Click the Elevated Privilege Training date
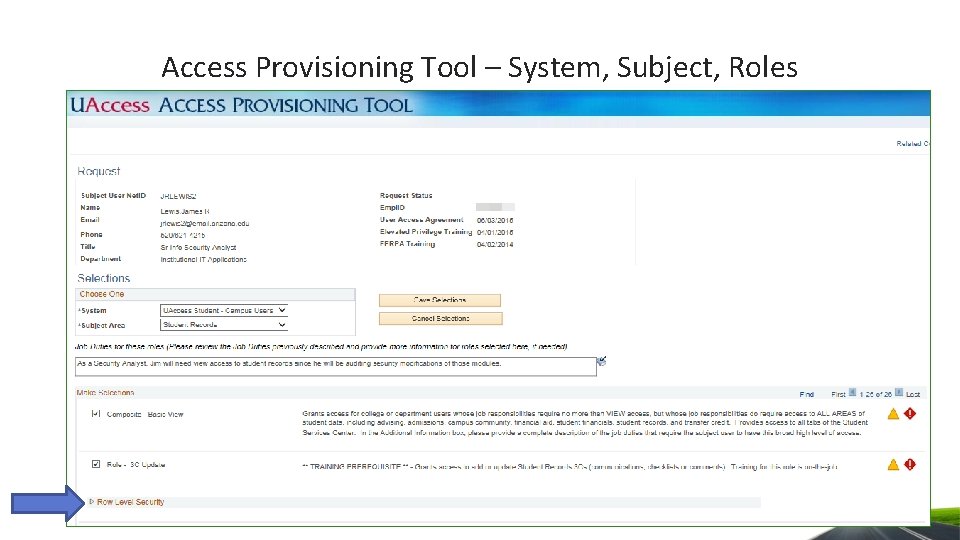The height and width of the screenshot is (540, 960). point(495,233)
